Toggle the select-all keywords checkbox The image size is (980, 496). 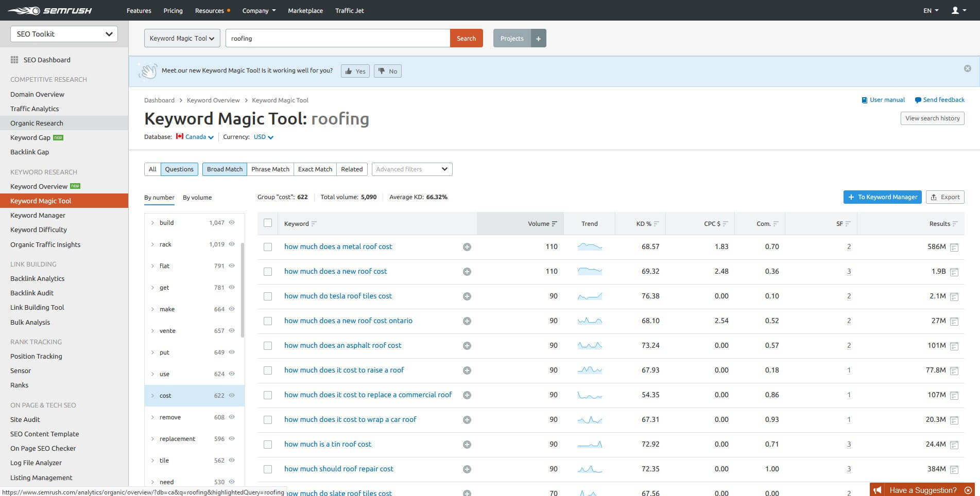268,223
